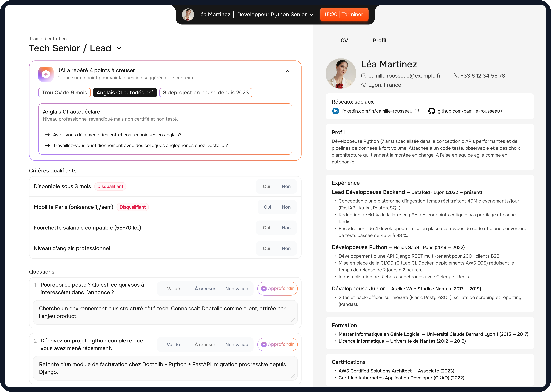
Task: Select Non for Niveau d'anglais professionnel
Action: pyautogui.click(x=286, y=248)
